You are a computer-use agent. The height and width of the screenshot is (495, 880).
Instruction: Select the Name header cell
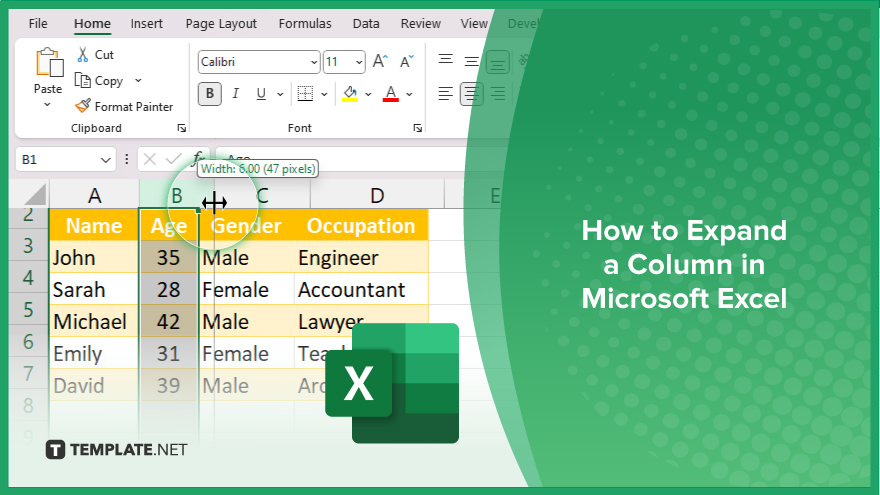coord(94,226)
